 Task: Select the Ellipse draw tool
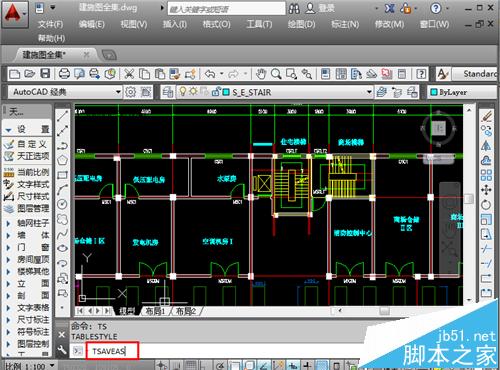pyautogui.click(x=62, y=248)
